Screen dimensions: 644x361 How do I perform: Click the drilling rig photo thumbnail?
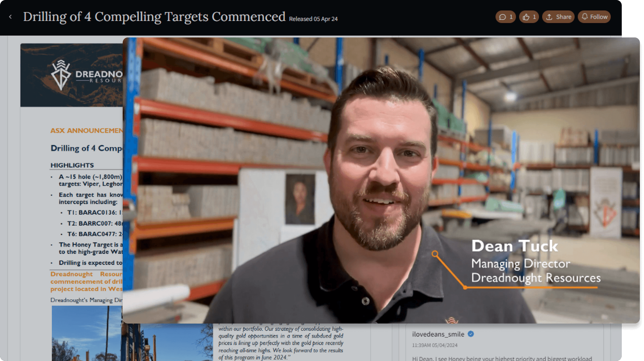click(132, 334)
